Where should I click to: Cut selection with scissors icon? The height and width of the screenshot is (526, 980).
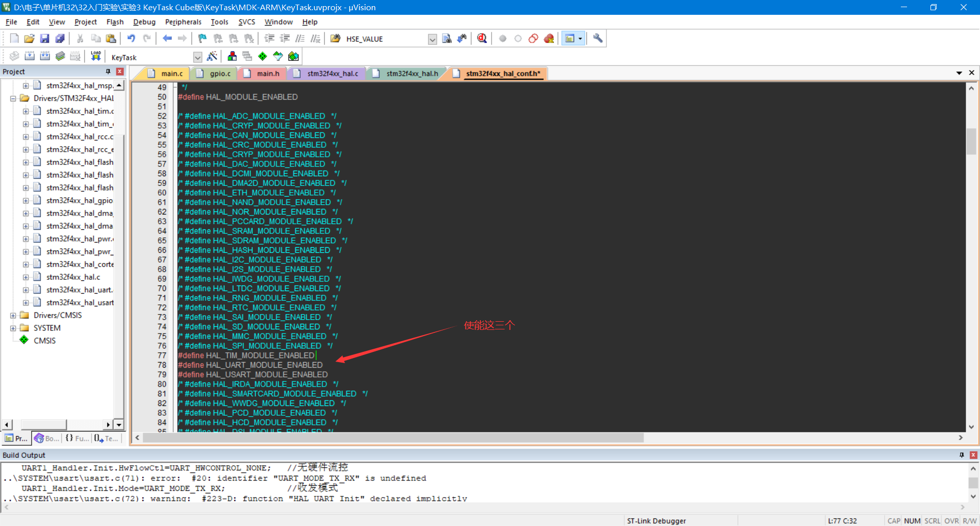80,38
